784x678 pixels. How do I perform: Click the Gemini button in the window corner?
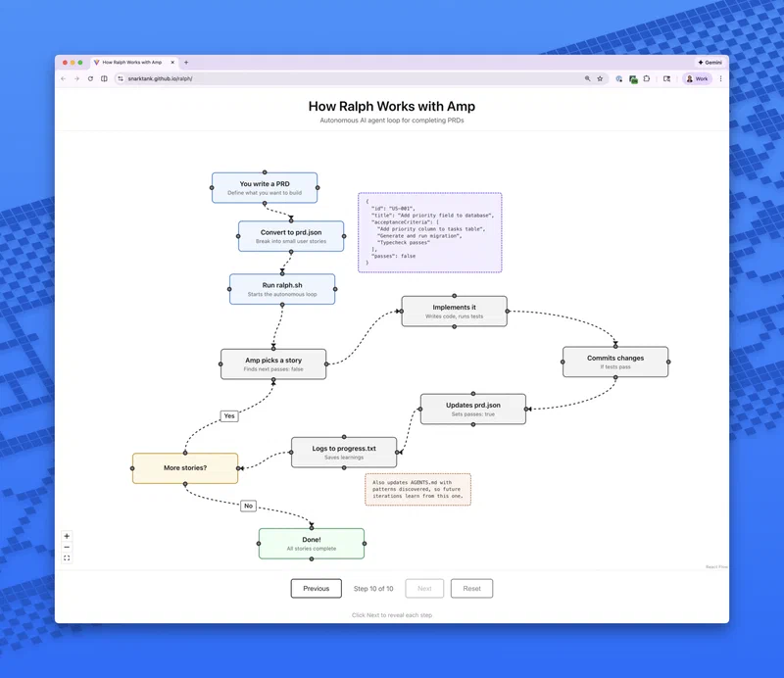[709, 62]
